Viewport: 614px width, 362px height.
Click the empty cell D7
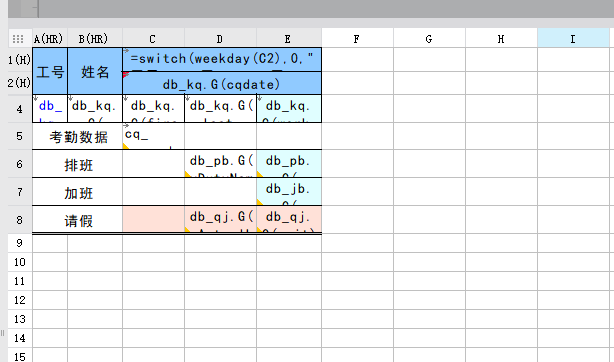[220, 192]
